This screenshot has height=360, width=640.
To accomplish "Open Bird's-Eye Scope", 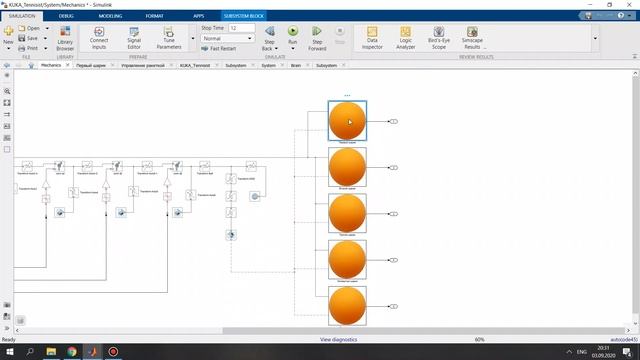I will 439,38.
